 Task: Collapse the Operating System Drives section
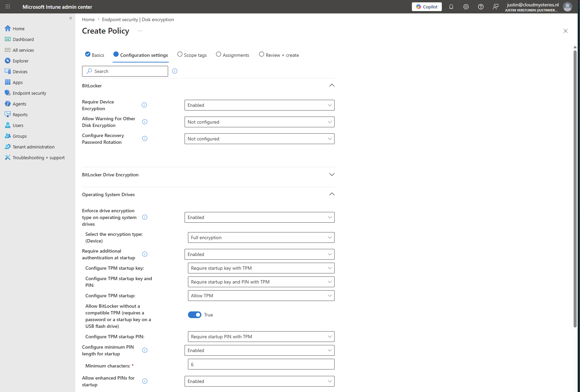click(x=332, y=194)
